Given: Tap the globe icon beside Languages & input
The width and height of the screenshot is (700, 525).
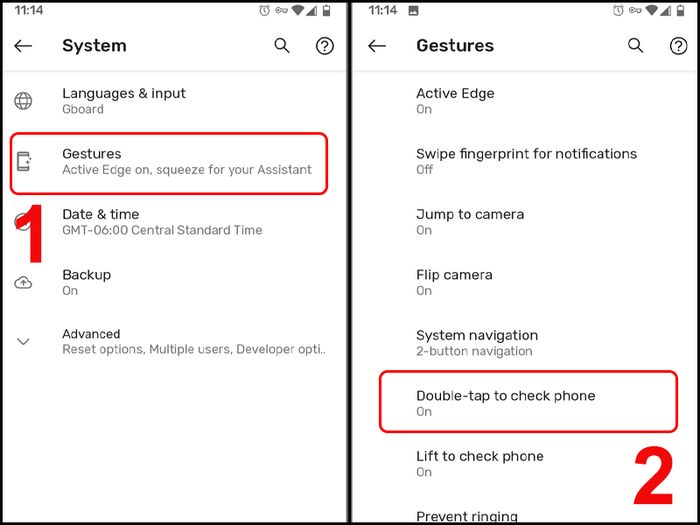Looking at the screenshot, I should point(23,101).
